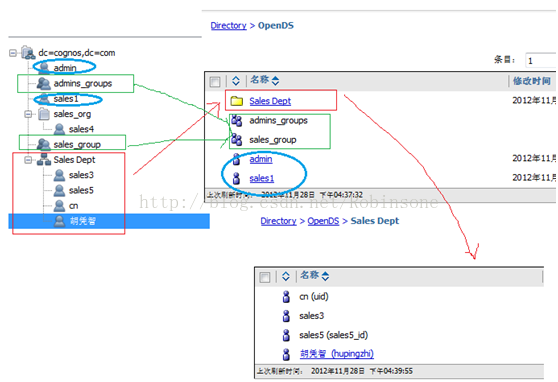Click the sales_org tree entry label
The image size is (558, 382).
(x=72, y=114)
